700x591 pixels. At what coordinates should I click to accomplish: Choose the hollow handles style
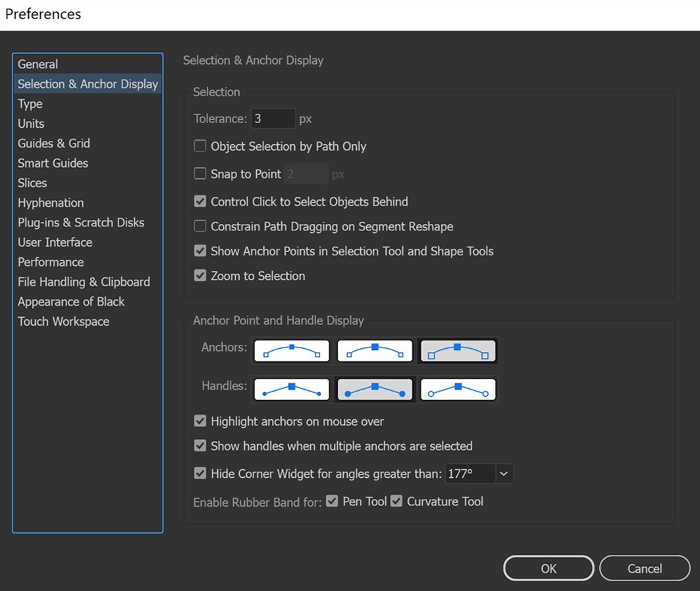coord(458,390)
